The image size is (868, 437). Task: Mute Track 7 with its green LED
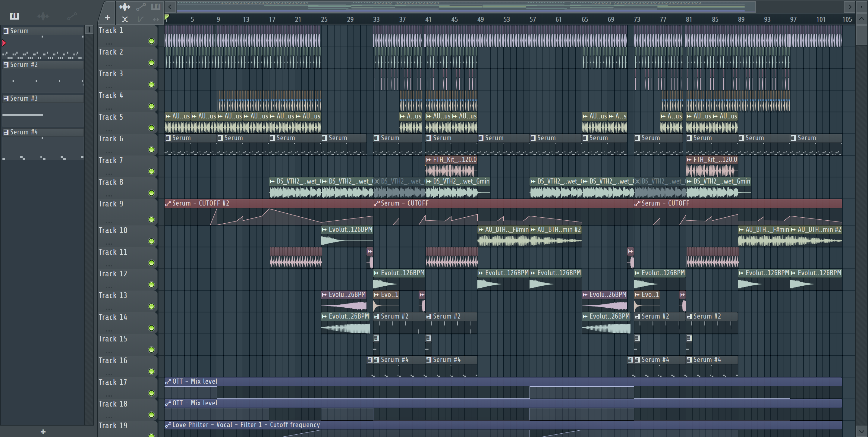(x=151, y=171)
